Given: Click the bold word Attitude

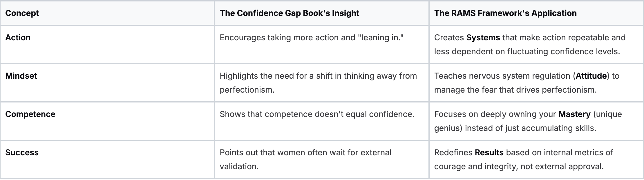Looking at the screenshot, I should coord(591,76).
